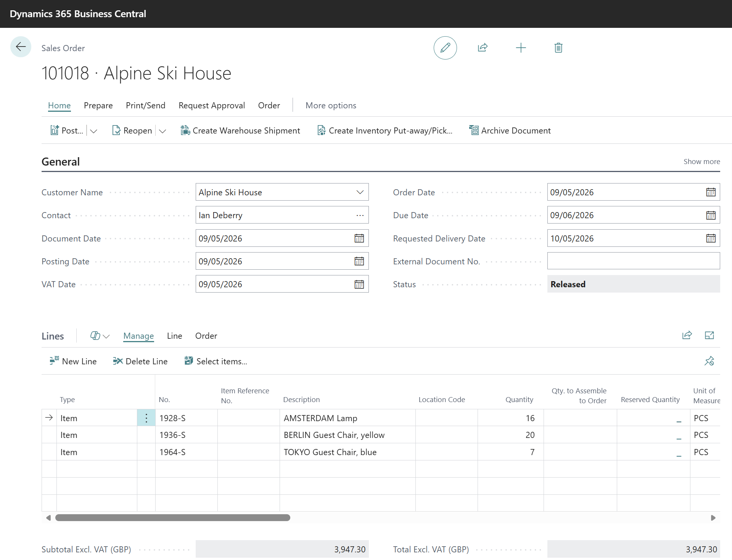732x560 pixels.
Task: Go back using the back arrow
Action: pyautogui.click(x=21, y=47)
